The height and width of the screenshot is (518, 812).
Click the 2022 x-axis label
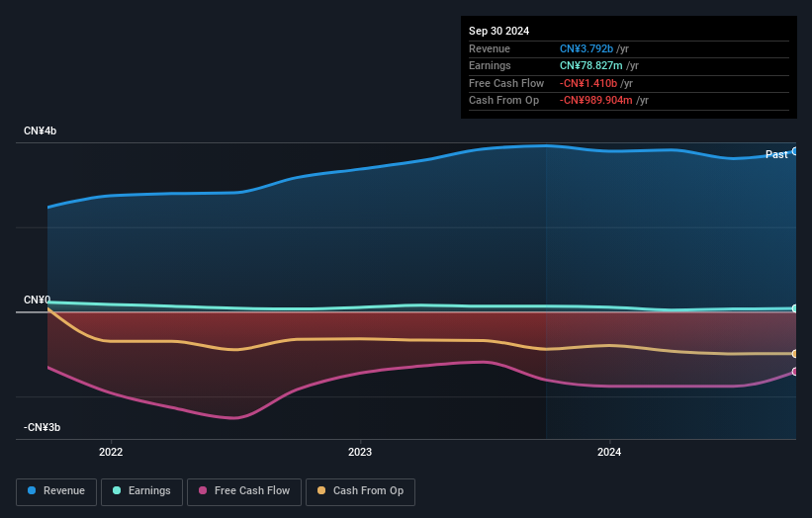pos(111,453)
